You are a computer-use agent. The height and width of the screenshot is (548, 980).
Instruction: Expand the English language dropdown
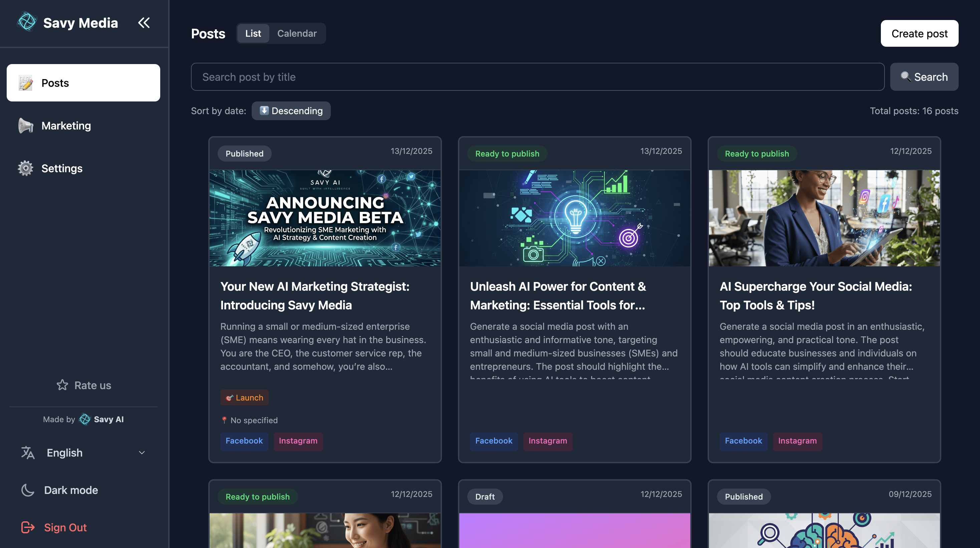[141, 453]
